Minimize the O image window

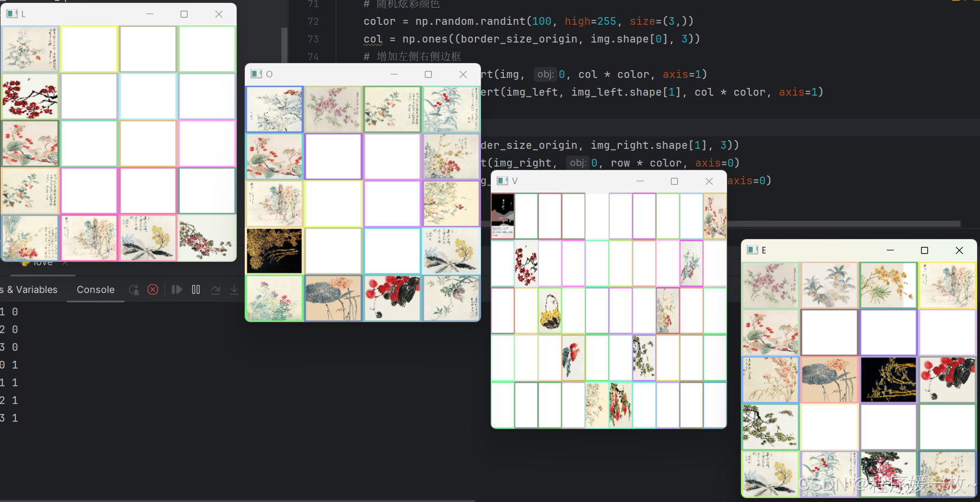tap(394, 74)
